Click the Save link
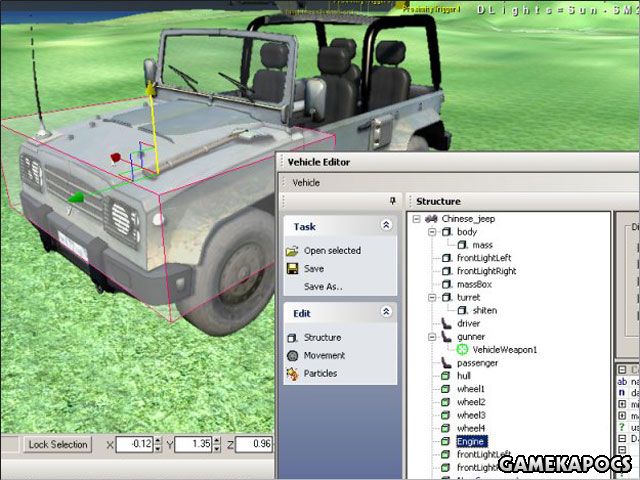 314,269
